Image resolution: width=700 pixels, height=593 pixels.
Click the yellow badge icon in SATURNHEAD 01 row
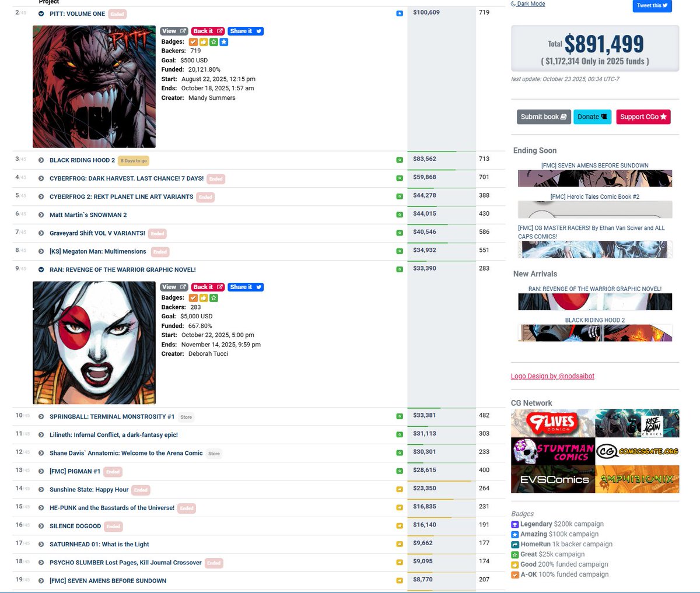pyautogui.click(x=400, y=544)
